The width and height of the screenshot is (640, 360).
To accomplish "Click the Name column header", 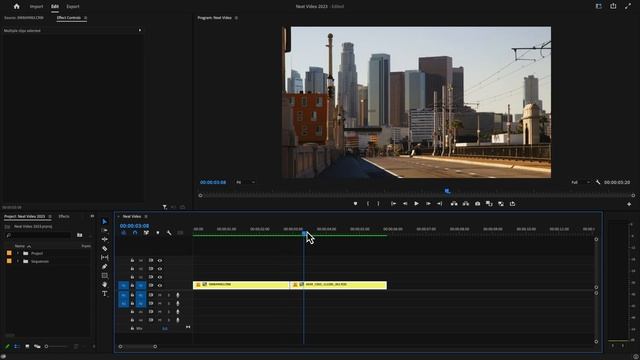I will (20, 246).
